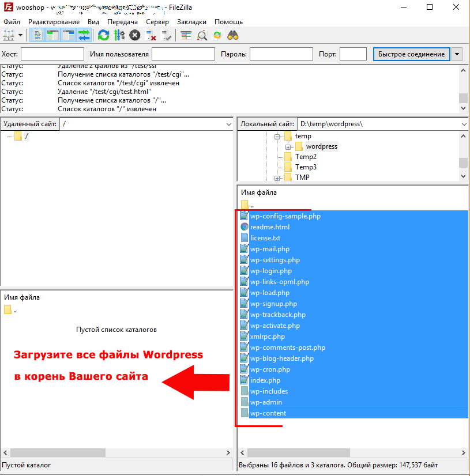This screenshot has width=470, height=476.
Task: Focus the Имя пользователя field
Action: [x=183, y=54]
